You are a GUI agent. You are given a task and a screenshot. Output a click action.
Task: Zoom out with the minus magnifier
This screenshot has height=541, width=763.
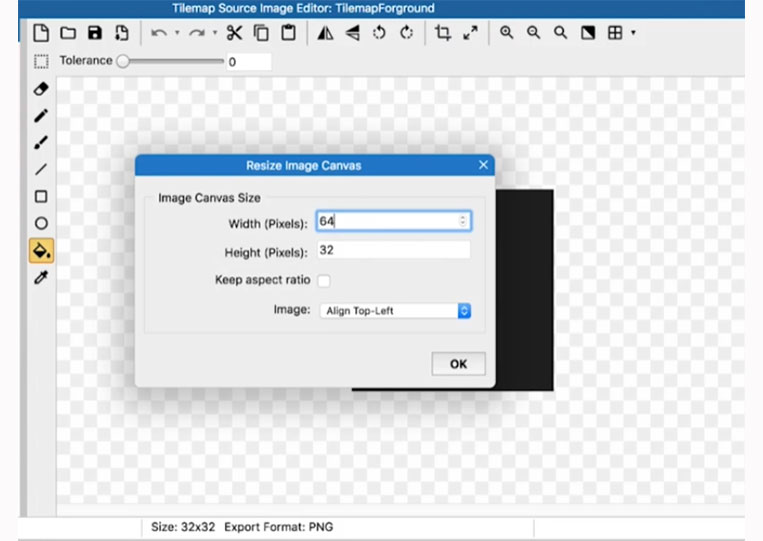(534, 33)
